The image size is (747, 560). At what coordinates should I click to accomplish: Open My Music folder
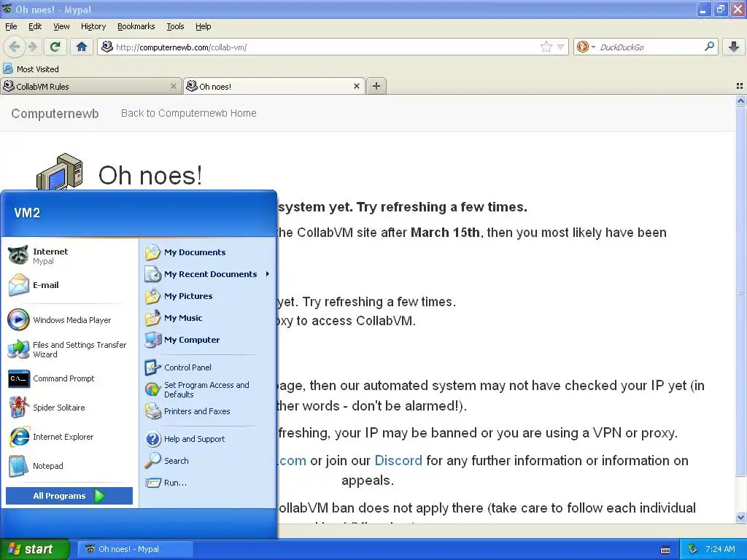[208, 318]
